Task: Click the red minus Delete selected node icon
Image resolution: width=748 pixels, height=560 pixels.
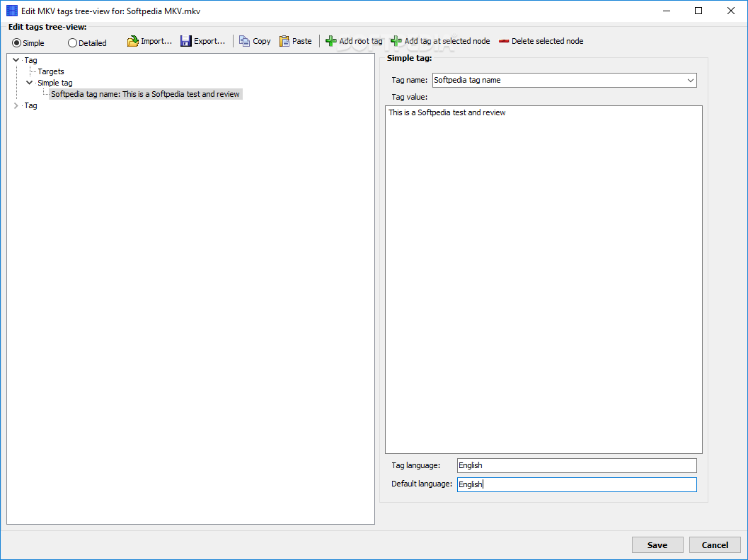Action: point(504,42)
